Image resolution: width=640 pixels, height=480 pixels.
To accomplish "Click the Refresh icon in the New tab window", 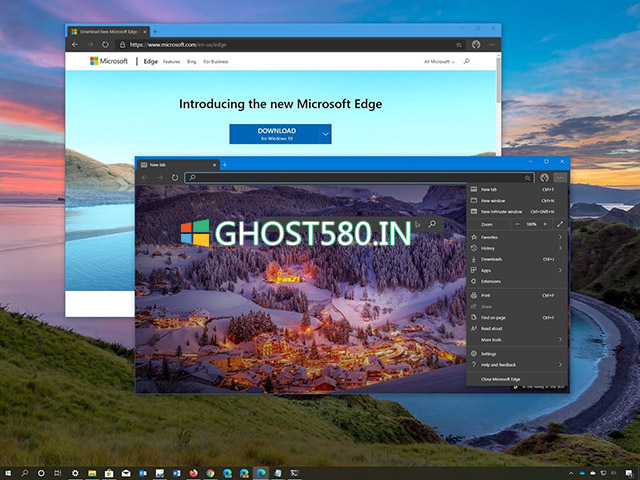I will click(x=175, y=178).
